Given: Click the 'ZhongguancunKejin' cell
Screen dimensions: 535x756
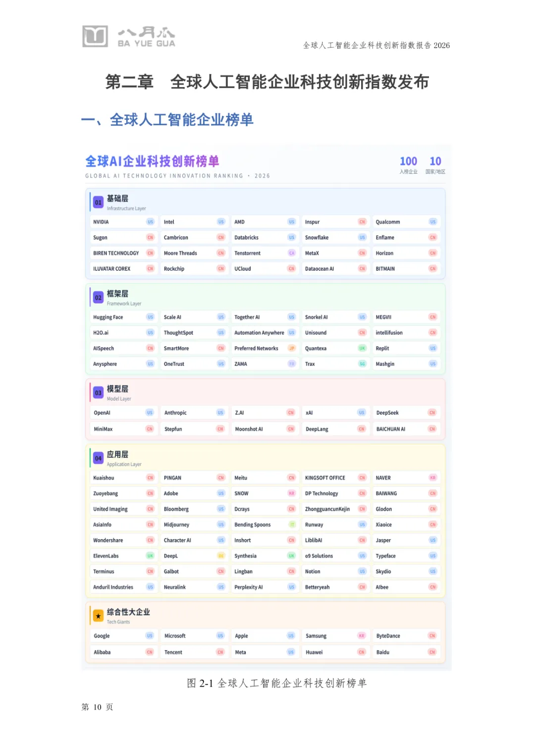Looking at the screenshot, I should click(335, 509).
